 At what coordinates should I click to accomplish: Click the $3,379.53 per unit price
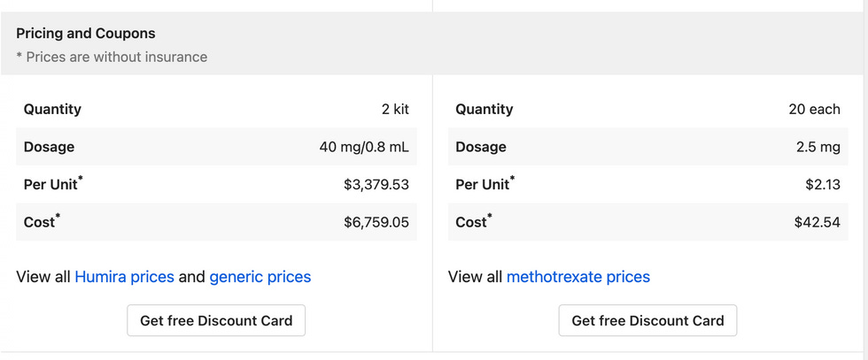pyautogui.click(x=376, y=185)
